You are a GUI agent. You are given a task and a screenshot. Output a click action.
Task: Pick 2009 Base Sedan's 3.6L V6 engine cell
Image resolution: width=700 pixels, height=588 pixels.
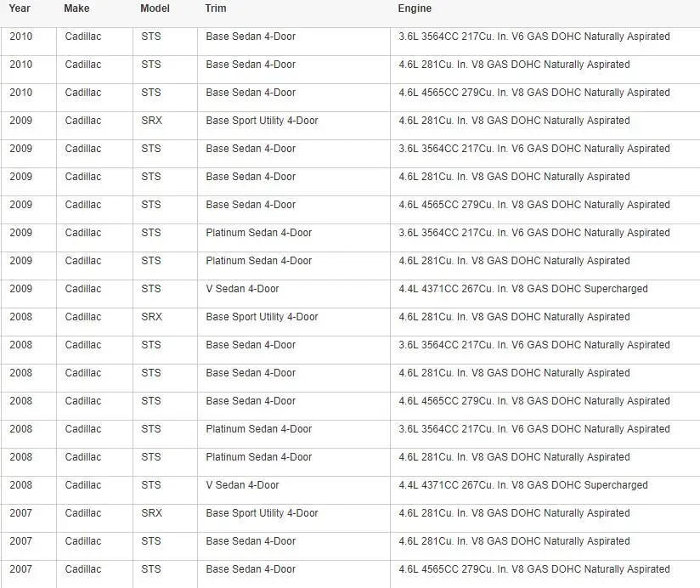pyautogui.click(x=534, y=149)
